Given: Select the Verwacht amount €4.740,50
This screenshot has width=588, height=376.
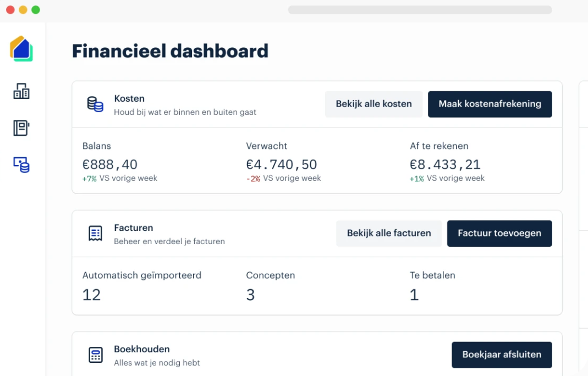Looking at the screenshot, I should [281, 164].
